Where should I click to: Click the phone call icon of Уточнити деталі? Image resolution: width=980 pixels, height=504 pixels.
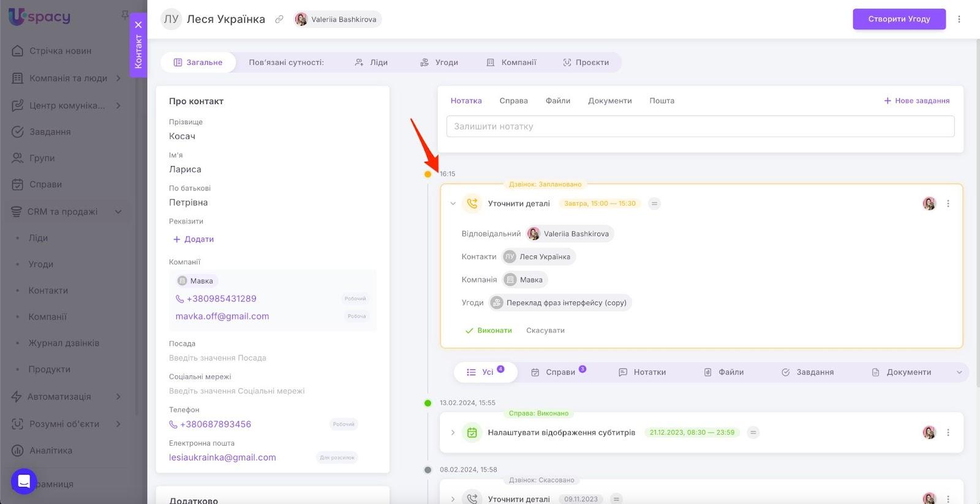coord(472,203)
